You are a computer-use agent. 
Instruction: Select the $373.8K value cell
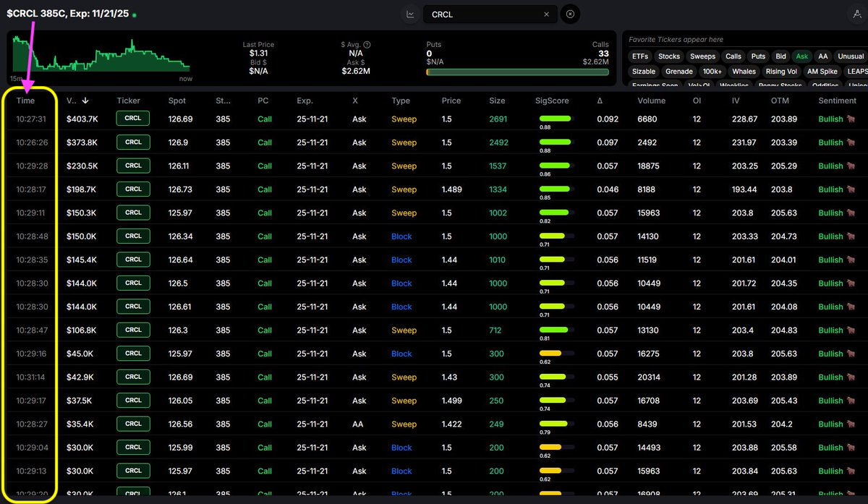[x=82, y=142]
